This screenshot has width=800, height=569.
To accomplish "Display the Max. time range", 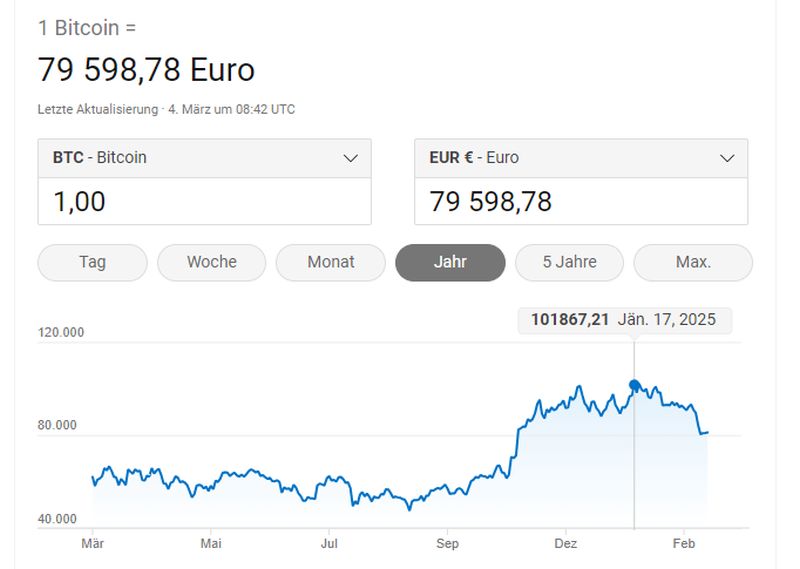I will [693, 262].
